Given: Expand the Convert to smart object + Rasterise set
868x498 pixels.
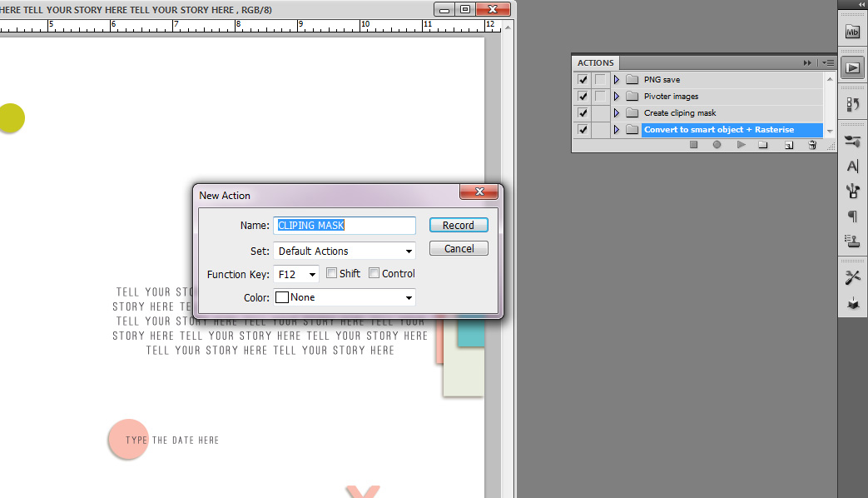Looking at the screenshot, I should [x=616, y=130].
